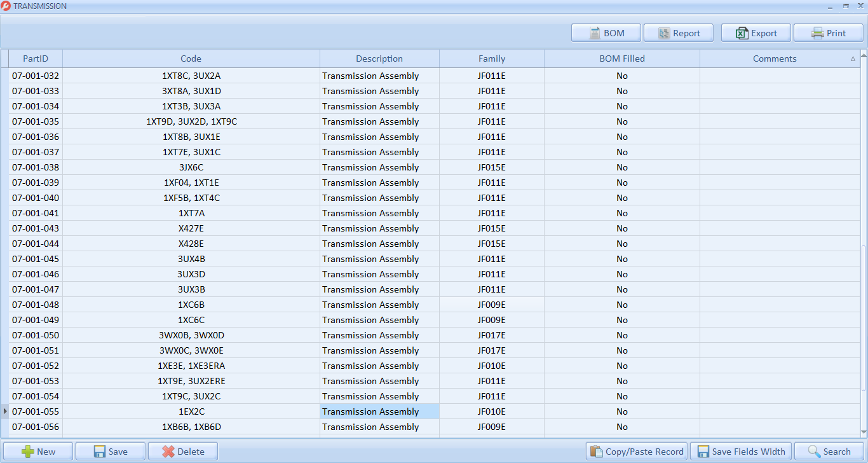Click the vertical scrollbar thumb
The image size is (868, 463).
(864, 318)
